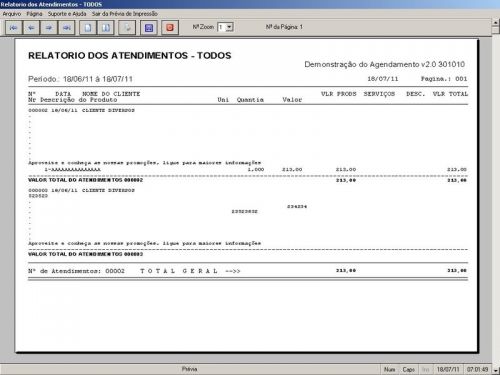Click VALOR TOTAL DO ATENDIMENTOS 000002 line
Viewport: 500px width, 375px height.
(85, 180)
